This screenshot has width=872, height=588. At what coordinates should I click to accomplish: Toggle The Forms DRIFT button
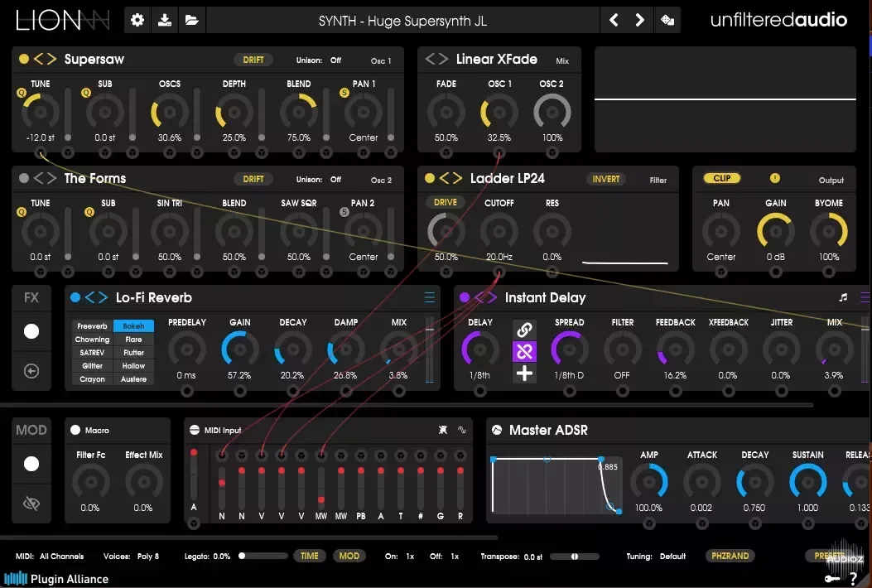253,179
